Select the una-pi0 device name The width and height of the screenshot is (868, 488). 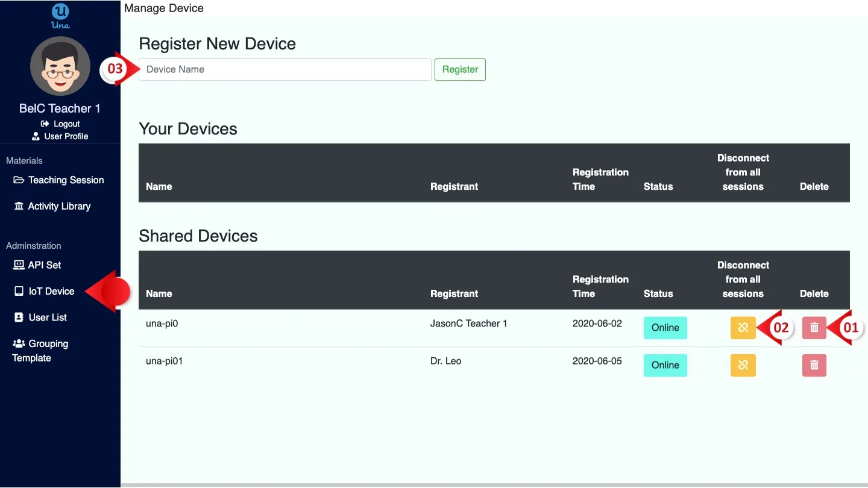tap(162, 324)
